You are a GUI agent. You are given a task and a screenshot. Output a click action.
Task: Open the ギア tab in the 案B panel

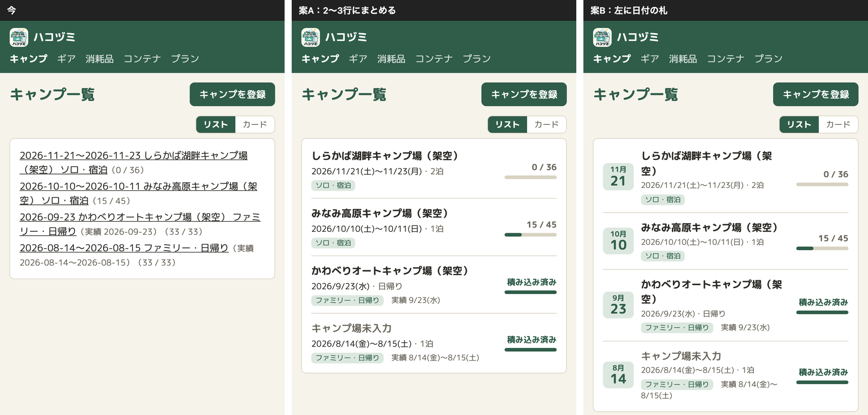coord(650,59)
